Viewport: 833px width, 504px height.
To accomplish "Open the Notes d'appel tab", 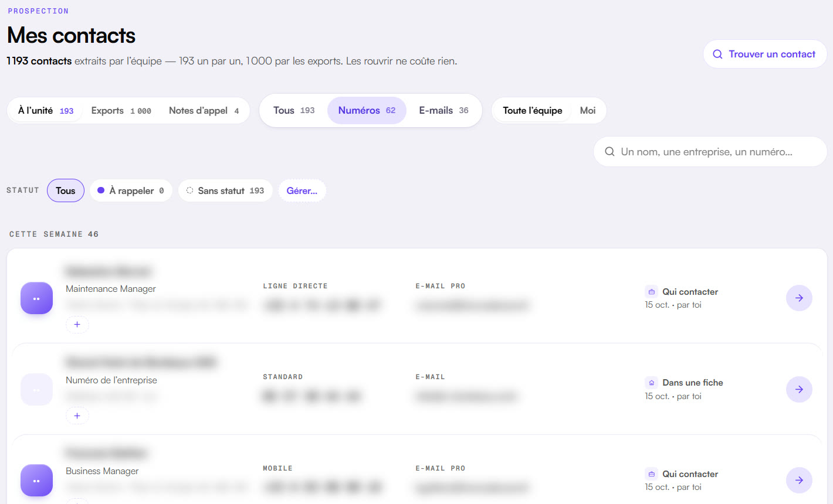I will click(x=204, y=110).
